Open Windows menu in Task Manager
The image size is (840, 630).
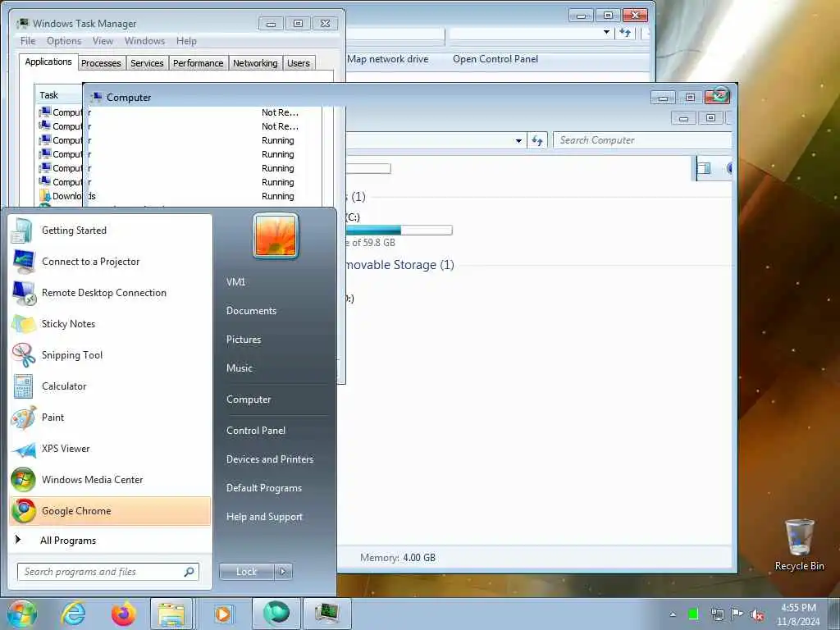click(144, 41)
